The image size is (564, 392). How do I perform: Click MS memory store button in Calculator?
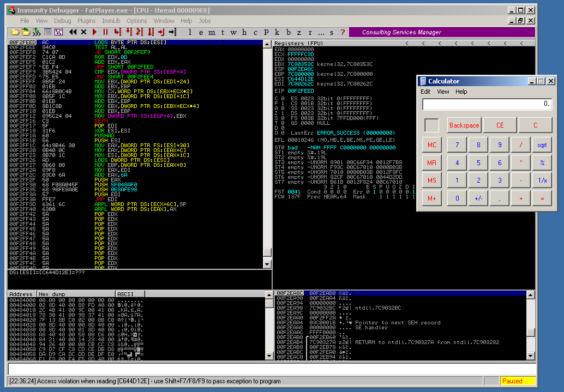[432, 180]
